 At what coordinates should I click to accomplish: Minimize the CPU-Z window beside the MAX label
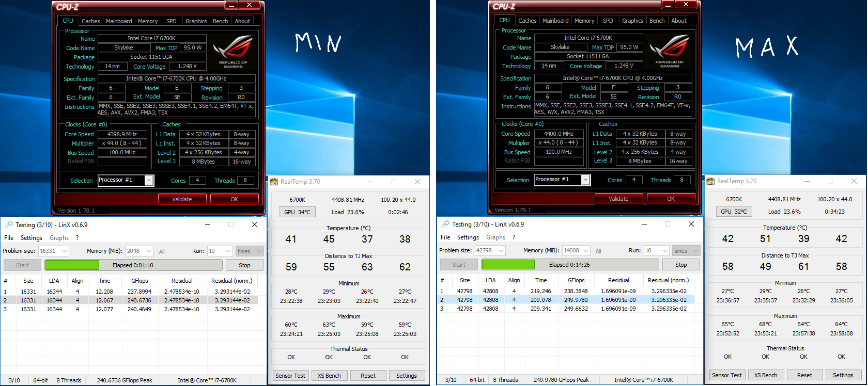coord(668,5)
